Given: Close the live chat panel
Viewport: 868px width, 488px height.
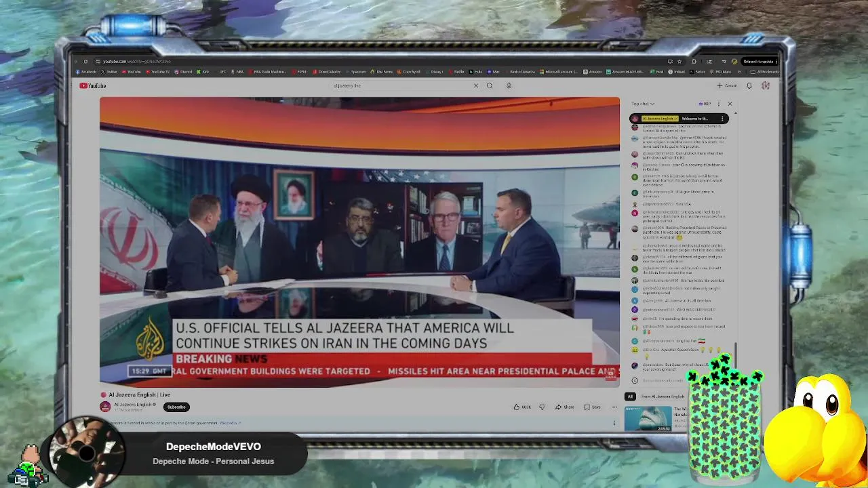Looking at the screenshot, I should point(730,104).
